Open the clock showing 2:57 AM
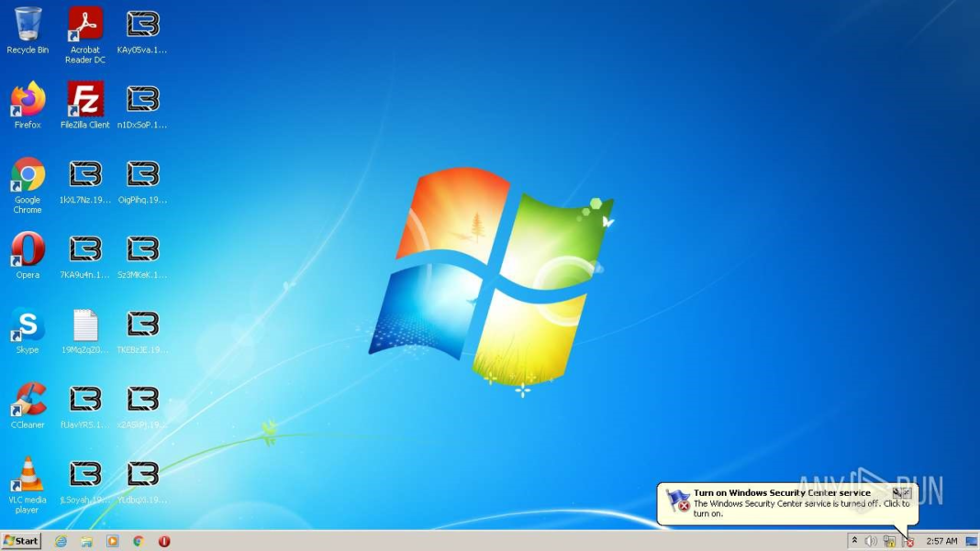 [x=941, y=541]
